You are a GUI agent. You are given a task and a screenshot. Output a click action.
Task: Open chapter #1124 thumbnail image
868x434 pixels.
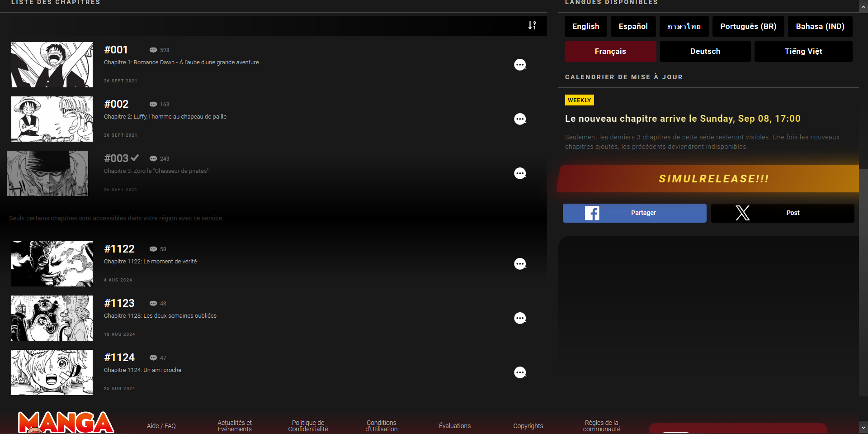52,372
